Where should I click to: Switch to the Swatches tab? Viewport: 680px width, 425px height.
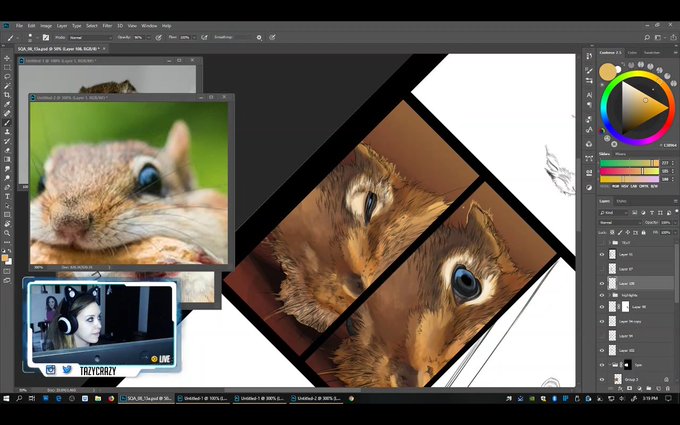(651, 52)
